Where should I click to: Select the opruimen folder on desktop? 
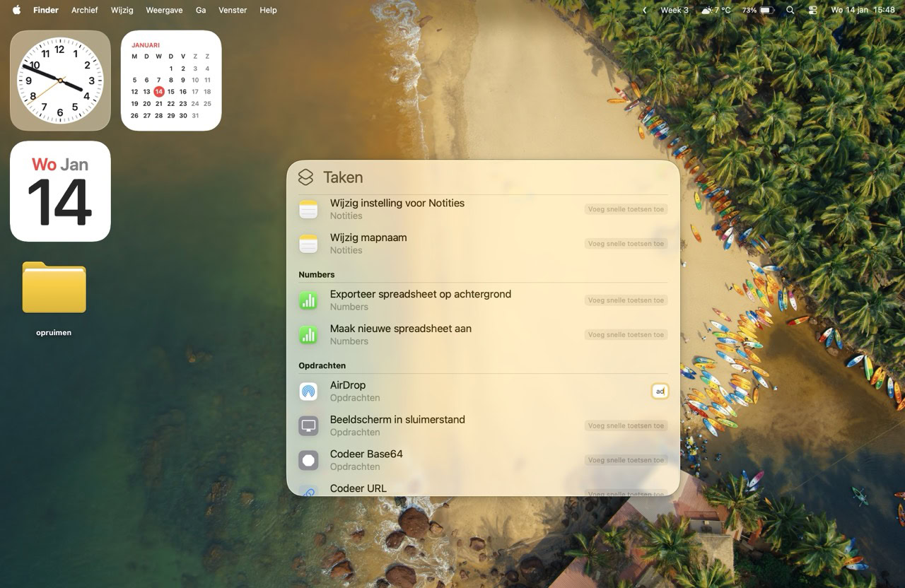click(x=54, y=288)
